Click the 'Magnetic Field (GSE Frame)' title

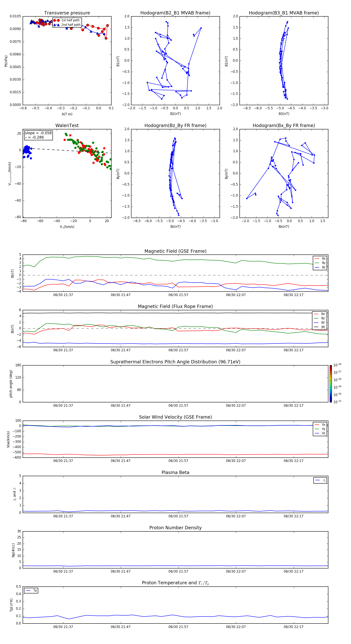click(x=175, y=251)
